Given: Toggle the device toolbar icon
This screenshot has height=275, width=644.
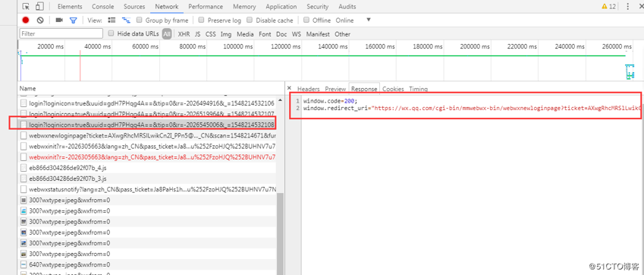Looking at the screenshot, I should pos(39,7).
